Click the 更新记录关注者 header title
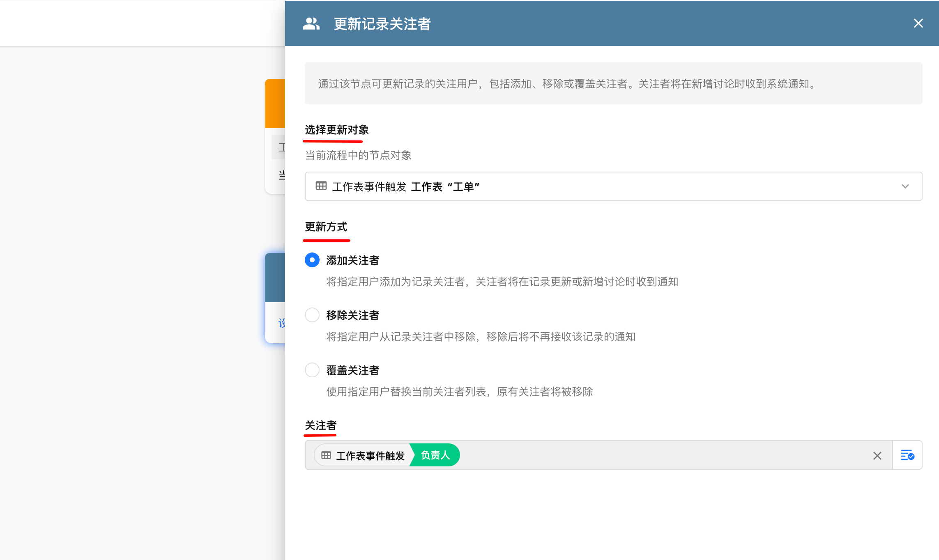939x560 pixels. coord(382,24)
